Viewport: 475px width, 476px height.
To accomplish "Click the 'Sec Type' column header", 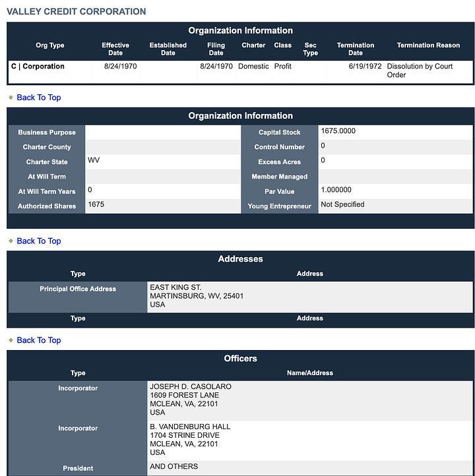I will pos(310,49).
